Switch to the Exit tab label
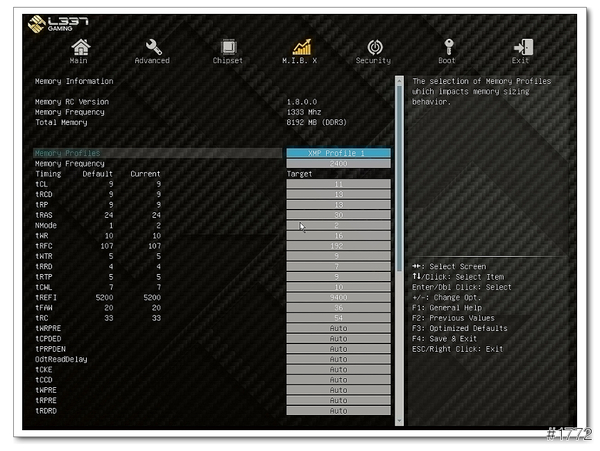The image size is (600, 451). tap(520, 60)
